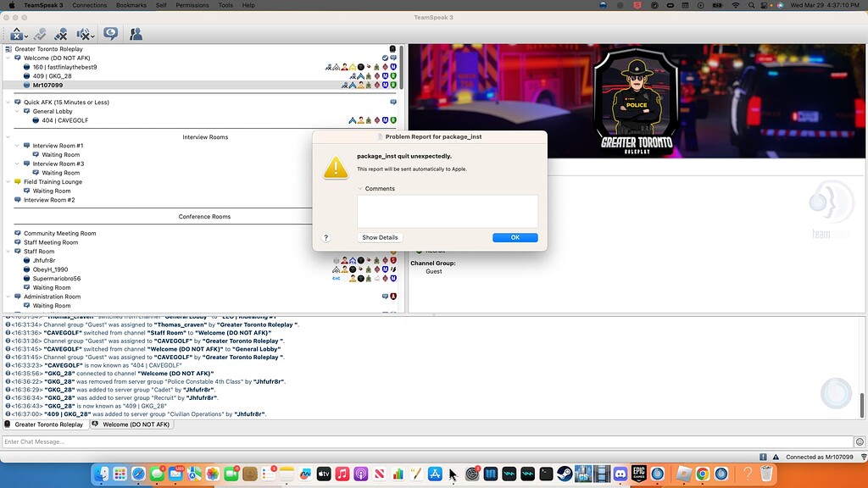Open help with the question mark button
Image resolution: width=868 pixels, height=488 pixels.
[326, 237]
